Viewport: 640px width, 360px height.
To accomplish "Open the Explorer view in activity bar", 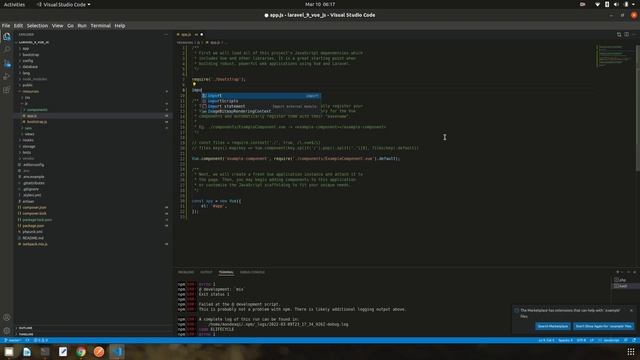I will click(x=7, y=37).
